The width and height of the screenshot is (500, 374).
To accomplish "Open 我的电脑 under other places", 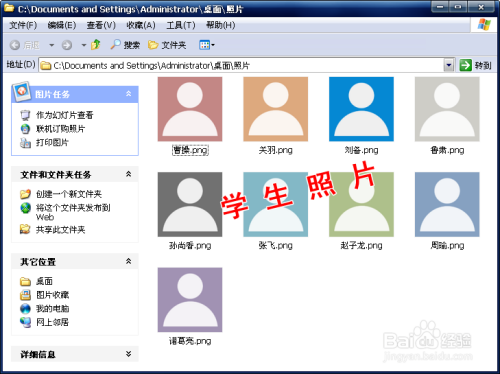I will point(52,309).
